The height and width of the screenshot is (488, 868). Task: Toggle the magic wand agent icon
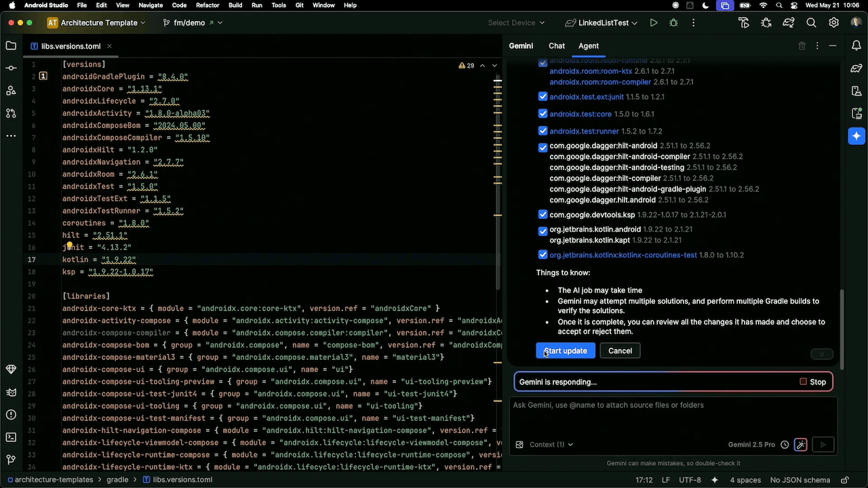pos(801,445)
